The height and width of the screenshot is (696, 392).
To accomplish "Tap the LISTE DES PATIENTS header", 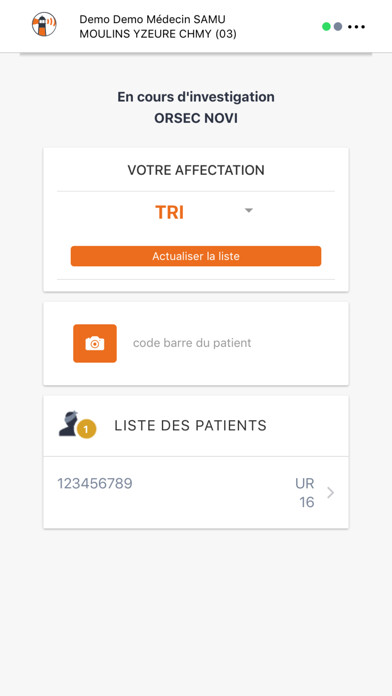I will point(190,426).
